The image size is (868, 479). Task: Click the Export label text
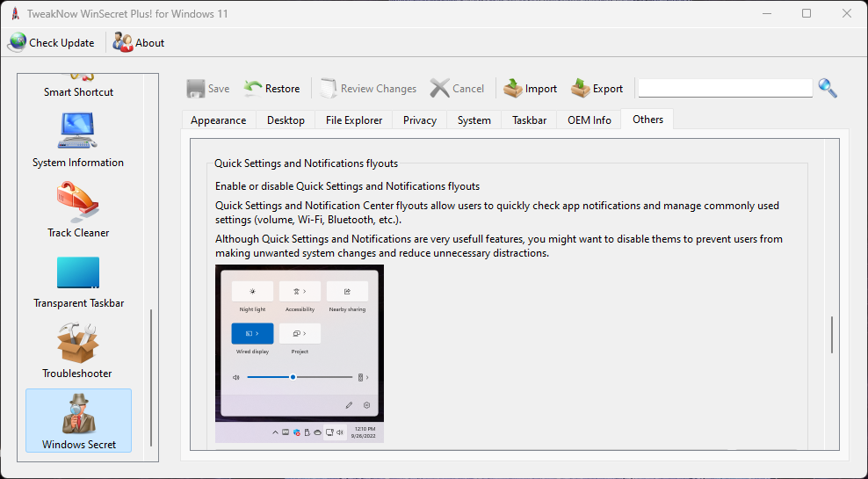[608, 89]
